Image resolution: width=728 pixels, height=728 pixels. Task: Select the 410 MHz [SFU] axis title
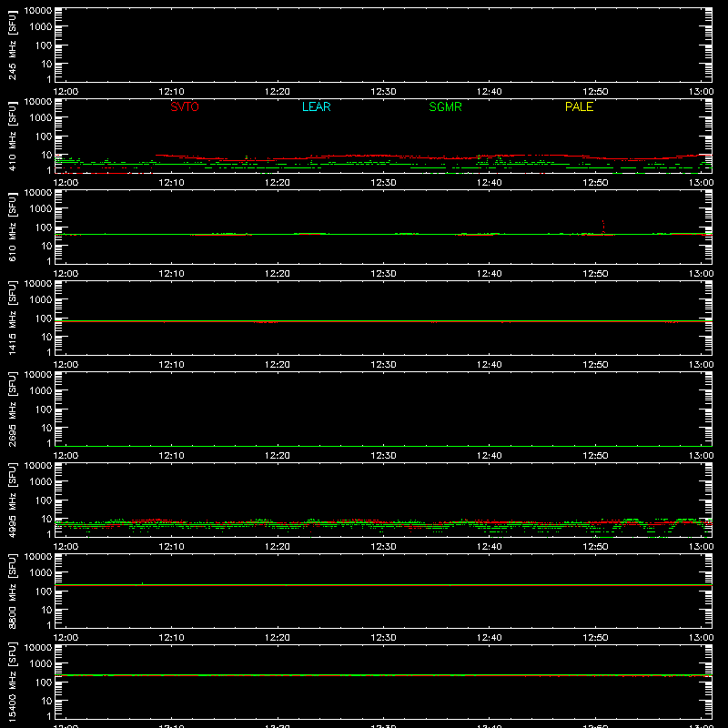click(x=13, y=136)
